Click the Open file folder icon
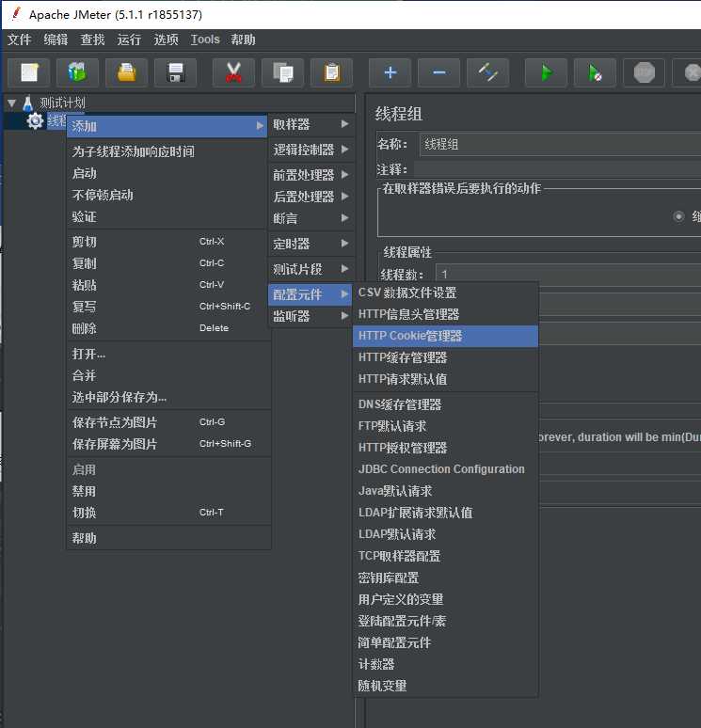The height and width of the screenshot is (728, 701). pos(126,72)
